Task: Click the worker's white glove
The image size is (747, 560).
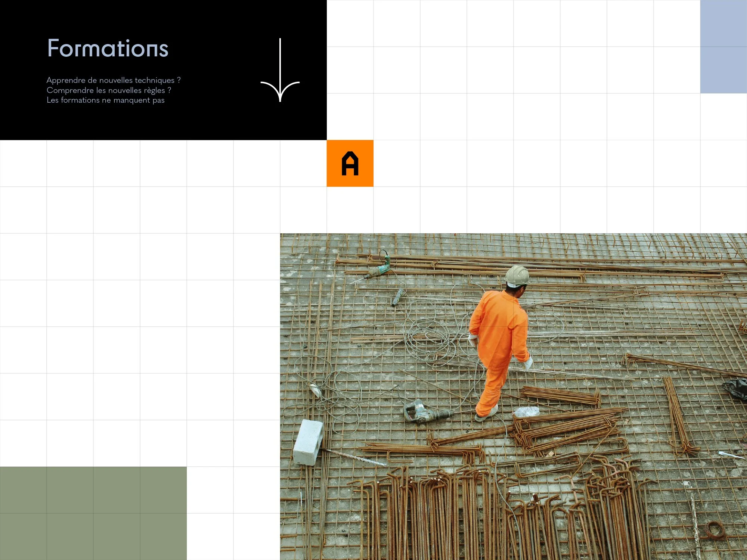Action: pos(527,363)
